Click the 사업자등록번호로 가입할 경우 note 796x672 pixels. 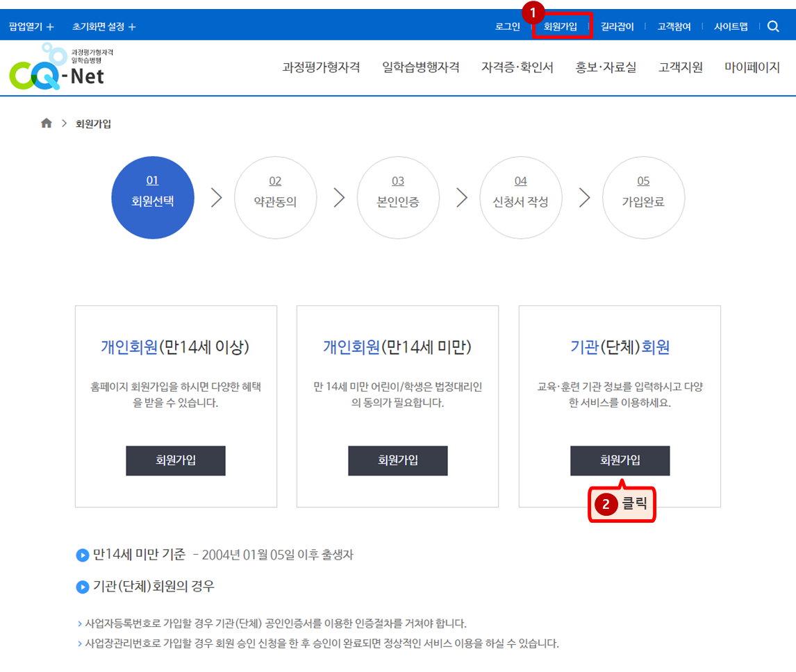275,623
